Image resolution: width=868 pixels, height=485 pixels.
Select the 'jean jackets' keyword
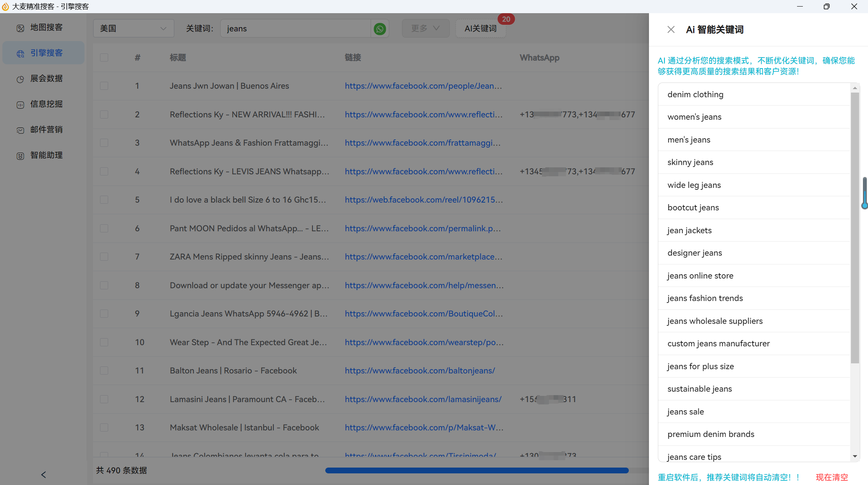754,230
